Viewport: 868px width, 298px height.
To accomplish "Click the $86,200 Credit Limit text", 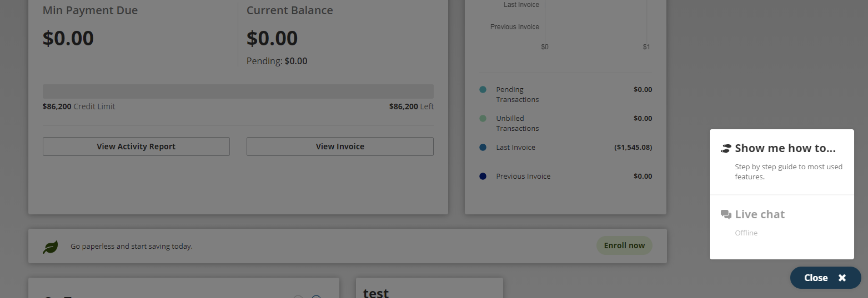I will pos(79,106).
